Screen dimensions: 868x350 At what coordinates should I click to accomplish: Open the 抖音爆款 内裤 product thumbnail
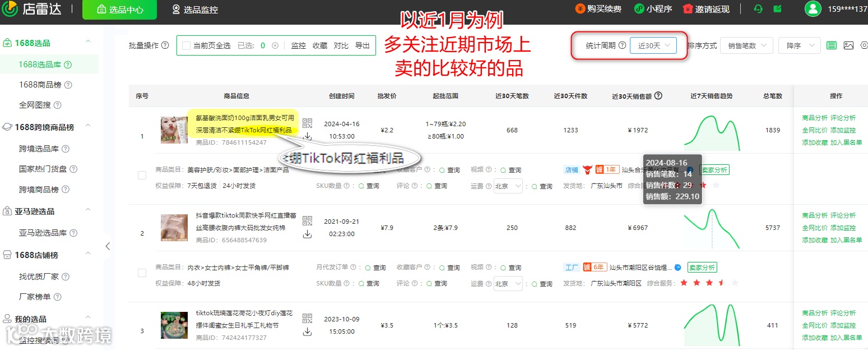[x=174, y=227]
